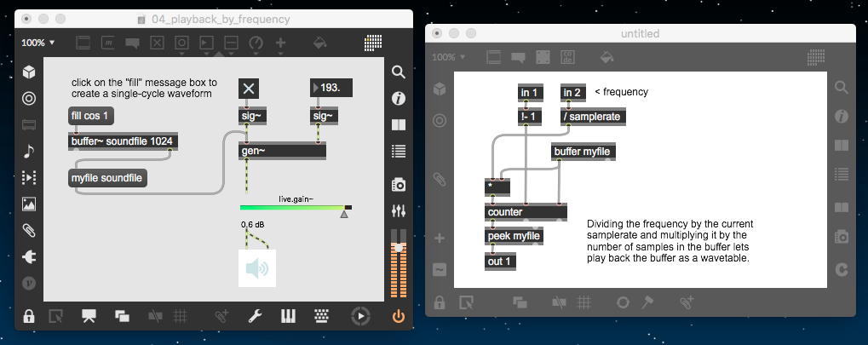The height and width of the screenshot is (345, 868).
Task: Select the buffer~ soundfile 1024 object
Action: coord(123,141)
